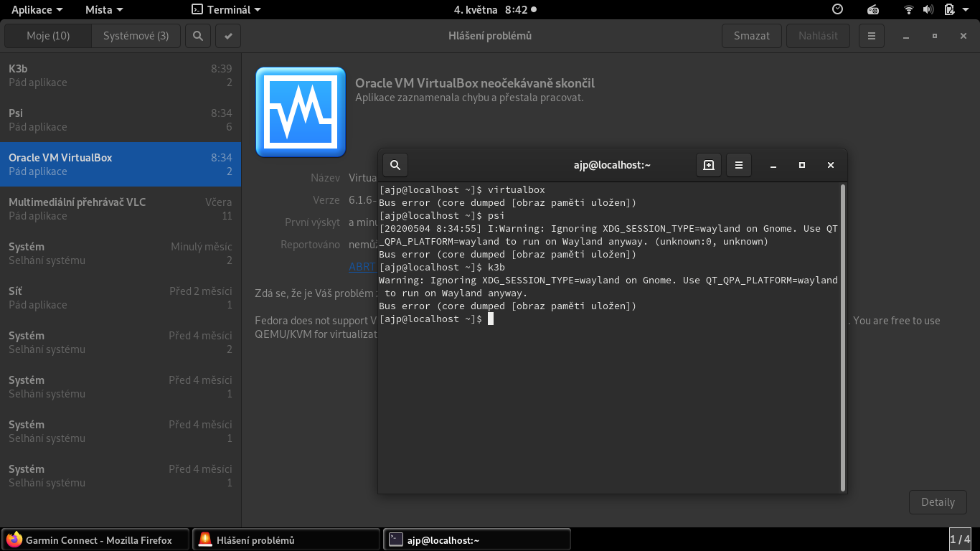Select the Multimediální přehrávač VLC report
980x551 pixels.
point(121,209)
